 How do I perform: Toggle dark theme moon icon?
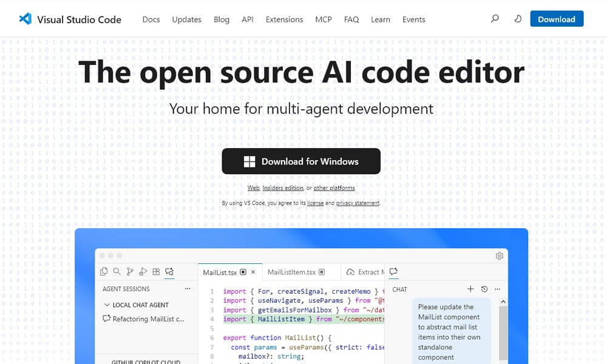(x=518, y=19)
